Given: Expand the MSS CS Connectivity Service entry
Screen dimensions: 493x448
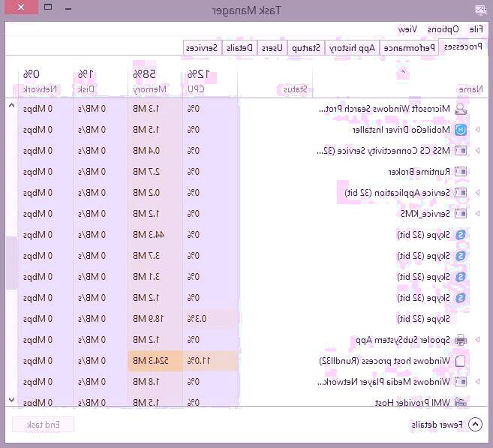Looking at the screenshot, I should pyautogui.click(x=477, y=151).
